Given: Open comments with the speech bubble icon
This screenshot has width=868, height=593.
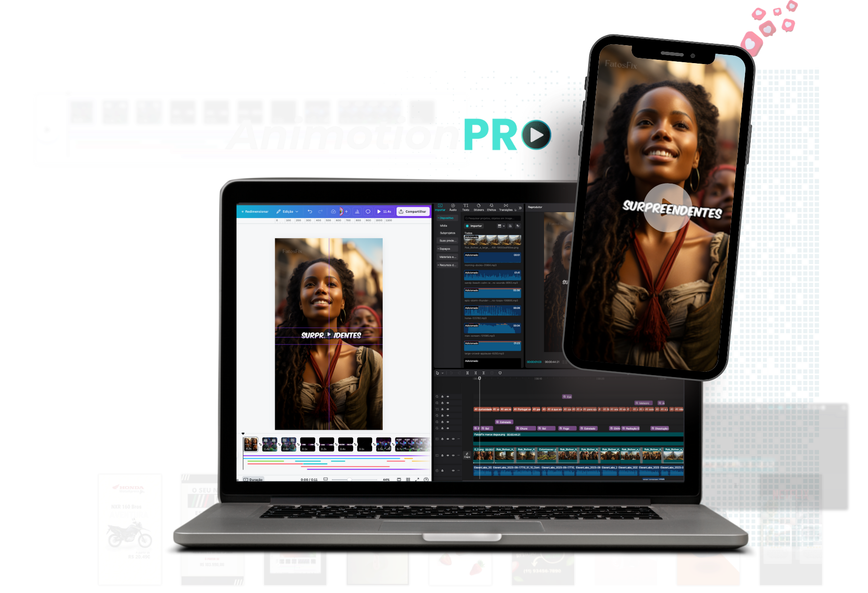Looking at the screenshot, I should (368, 211).
